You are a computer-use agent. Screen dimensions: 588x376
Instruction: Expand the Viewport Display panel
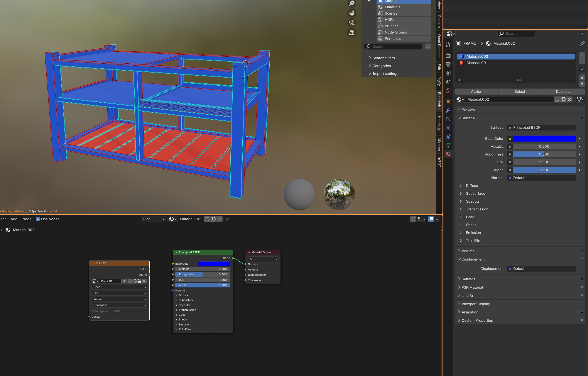[520, 304]
